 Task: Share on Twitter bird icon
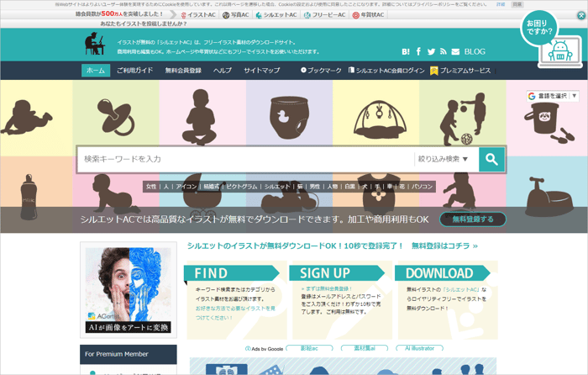tap(431, 52)
